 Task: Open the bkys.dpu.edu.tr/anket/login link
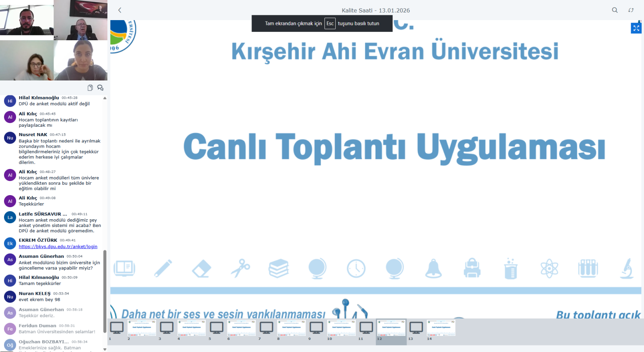coord(58,247)
